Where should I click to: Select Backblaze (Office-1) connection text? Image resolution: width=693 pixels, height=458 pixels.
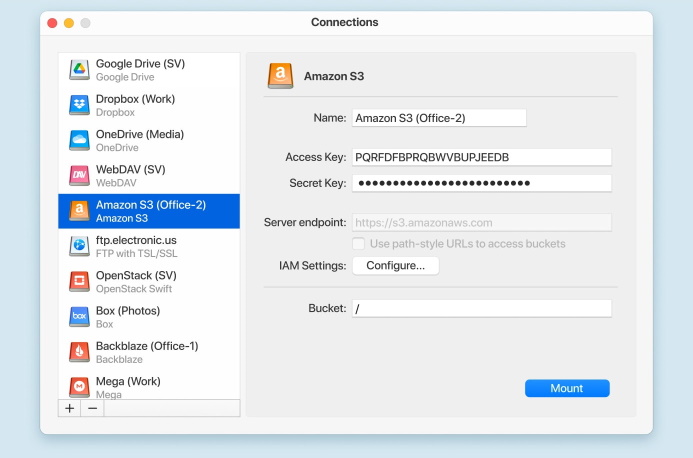147,346
